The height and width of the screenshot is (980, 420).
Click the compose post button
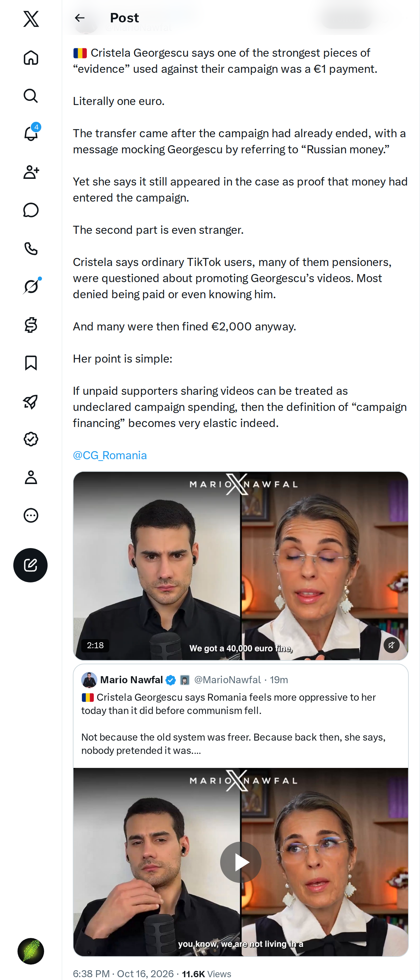[30, 565]
